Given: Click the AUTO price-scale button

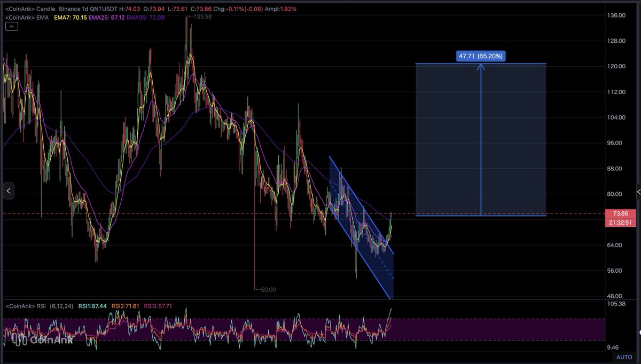Looking at the screenshot, I should click(624, 358).
